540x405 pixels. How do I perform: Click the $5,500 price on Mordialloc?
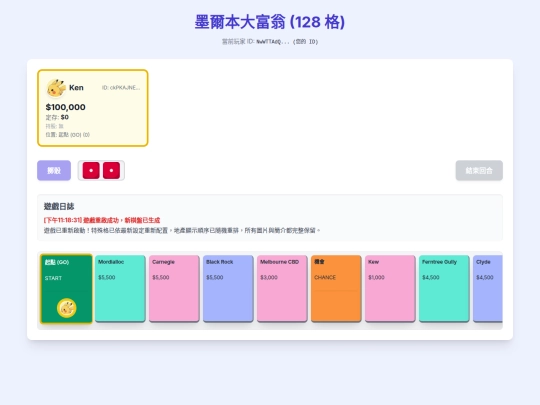click(x=107, y=277)
